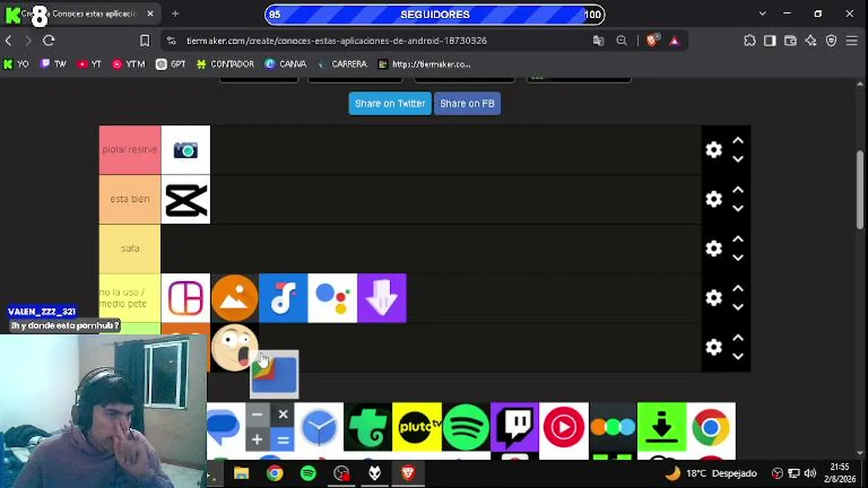The image size is (868, 488).
Task: Move the safa tier up
Action: (x=738, y=240)
